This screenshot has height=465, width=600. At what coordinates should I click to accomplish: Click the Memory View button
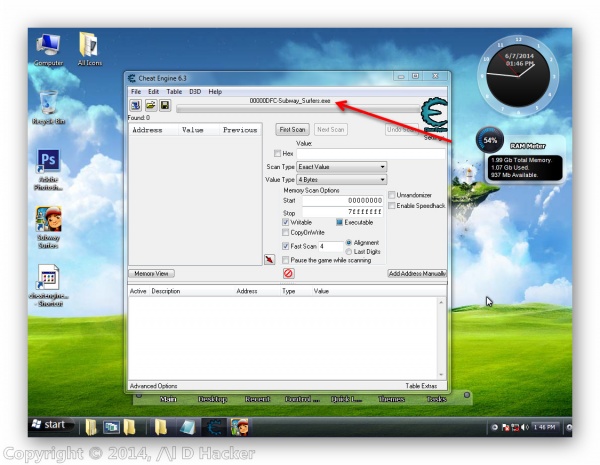pyautogui.click(x=152, y=274)
